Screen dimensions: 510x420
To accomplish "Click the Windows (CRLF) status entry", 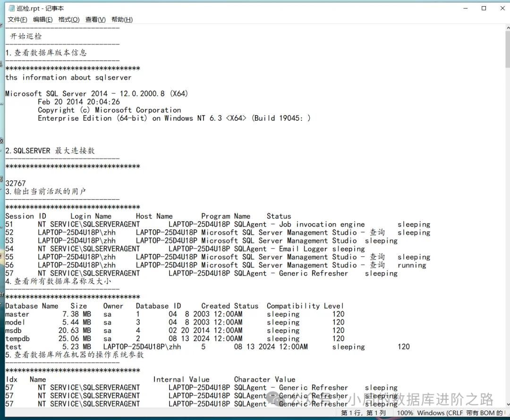I will coord(440,413).
